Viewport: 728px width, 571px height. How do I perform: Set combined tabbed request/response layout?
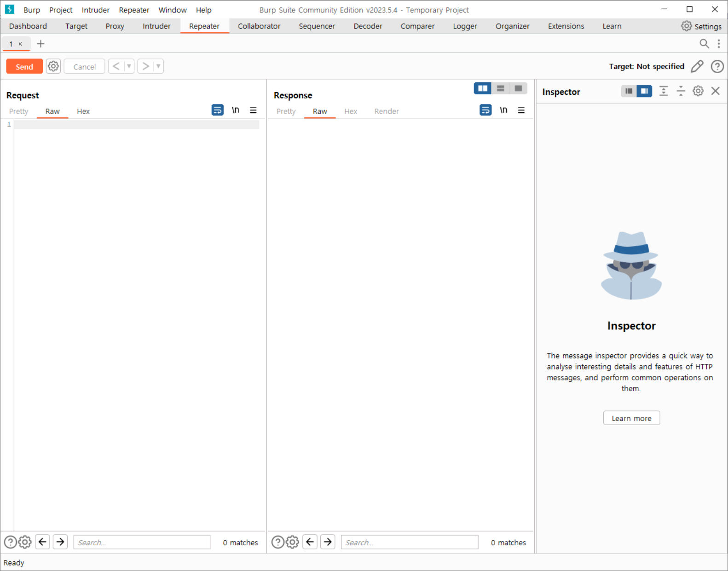pyautogui.click(x=519, y=88)
